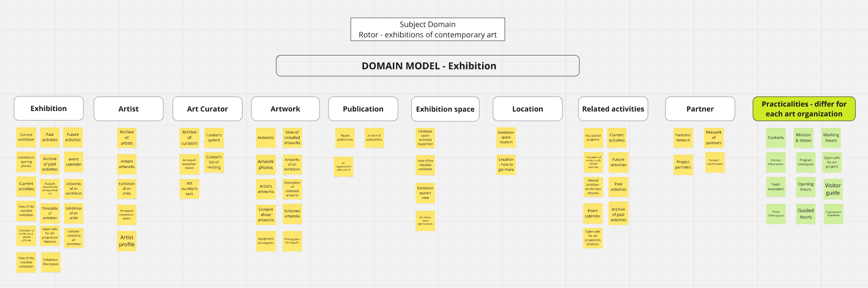Select the 'Exhibition space's view' sticky note
868x288 pixels.
pyautogui.click(x=425, y=193)
